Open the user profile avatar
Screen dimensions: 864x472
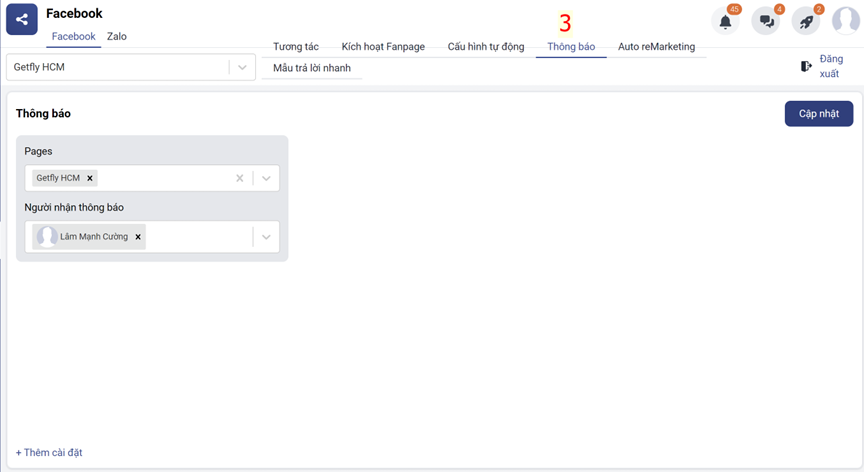pos(846,21)
